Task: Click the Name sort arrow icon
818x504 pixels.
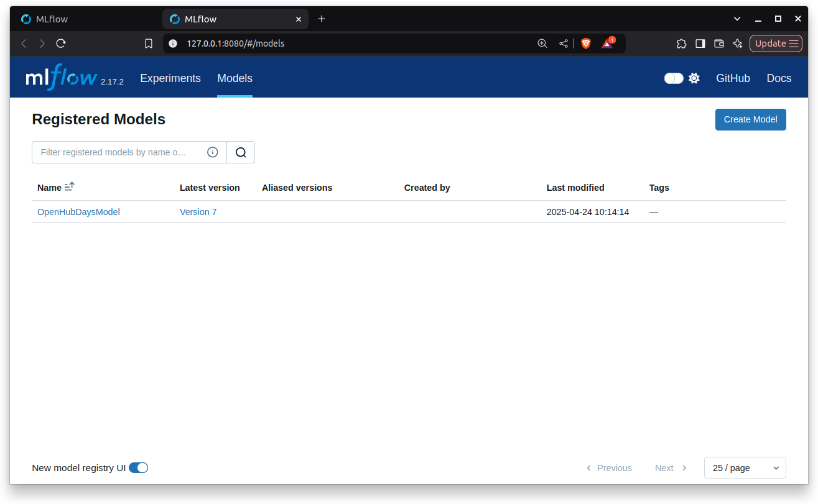Action: coord(70,186)
